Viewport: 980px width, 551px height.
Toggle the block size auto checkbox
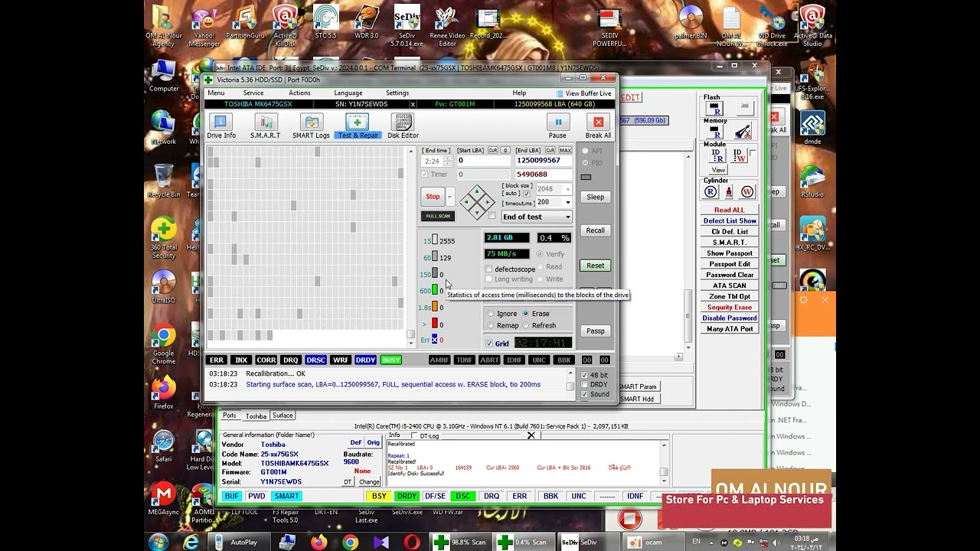click(x=526, y=194)
